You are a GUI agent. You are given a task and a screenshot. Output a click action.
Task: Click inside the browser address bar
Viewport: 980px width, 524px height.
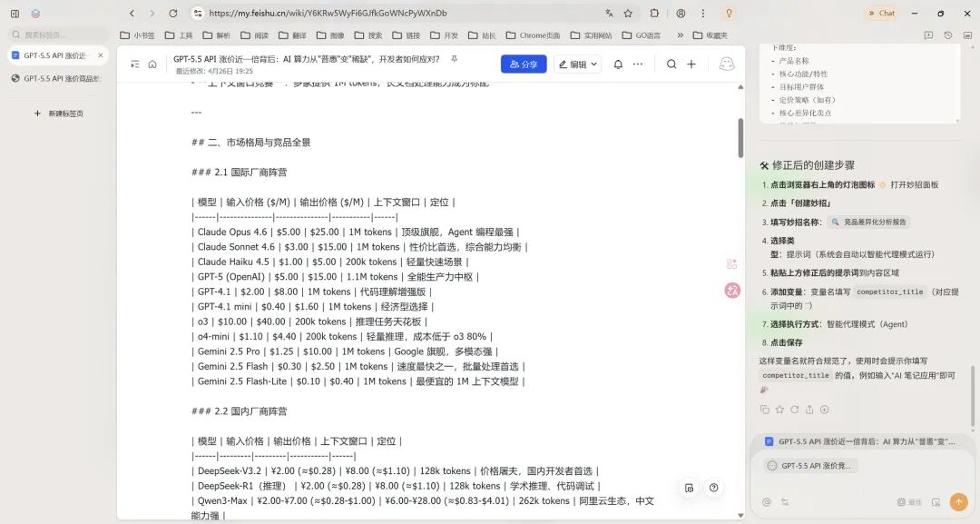(x=363, y=14)
